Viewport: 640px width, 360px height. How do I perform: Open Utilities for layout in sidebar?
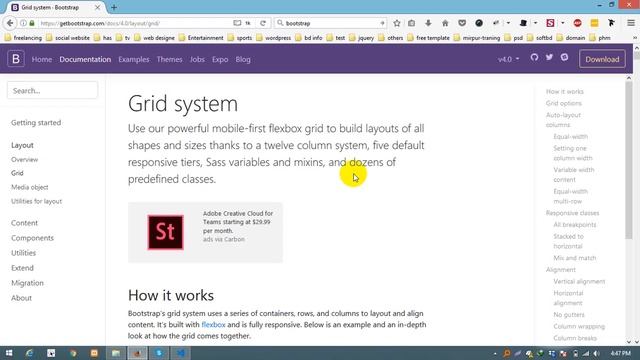[36, 201]
